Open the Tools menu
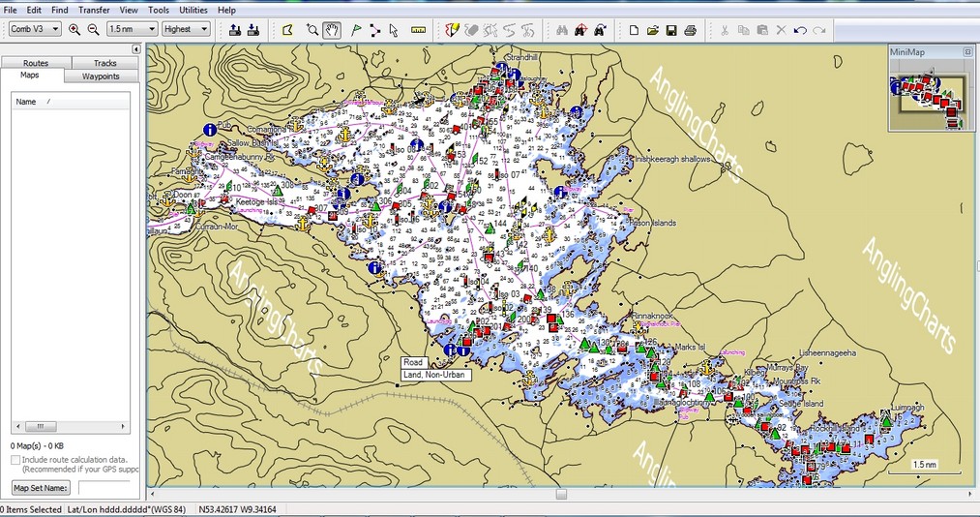Viewport: 980px width, 517px height. tap(159, 10)
